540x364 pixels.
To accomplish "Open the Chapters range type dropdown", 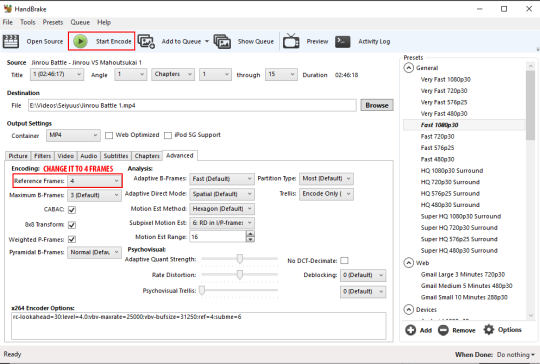I will (x=173, y=74).
